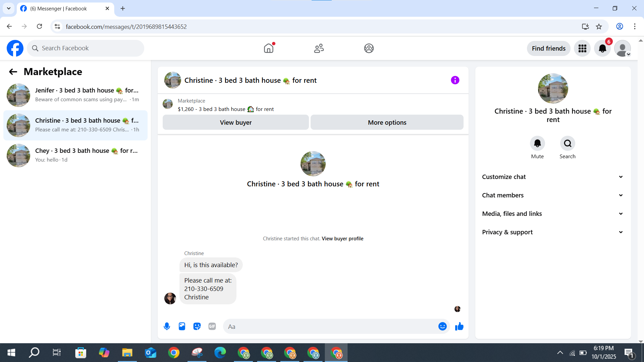This screenshot has width=644, height=362.
Task: Install app icon in the address bar
Action: click(x=585, y=26)
